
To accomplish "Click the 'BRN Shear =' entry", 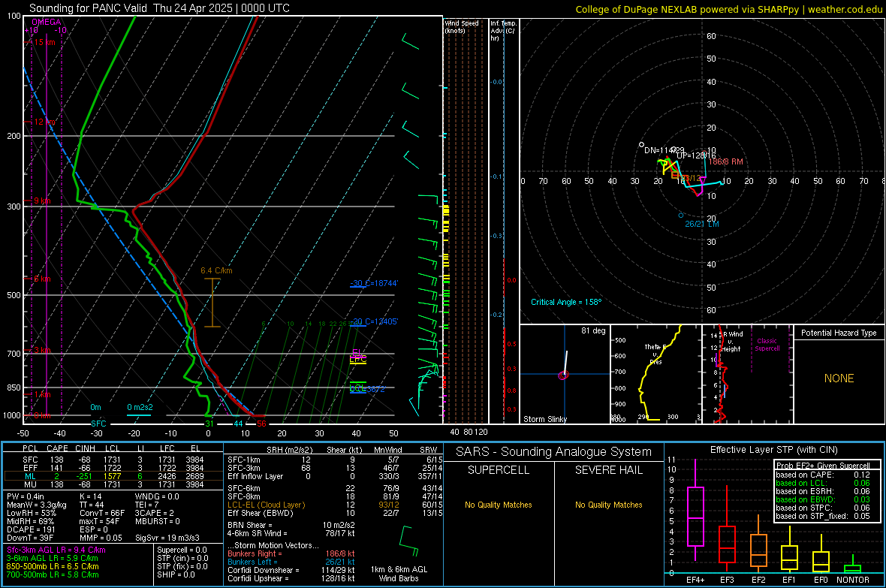I will (x=250, y=525).
